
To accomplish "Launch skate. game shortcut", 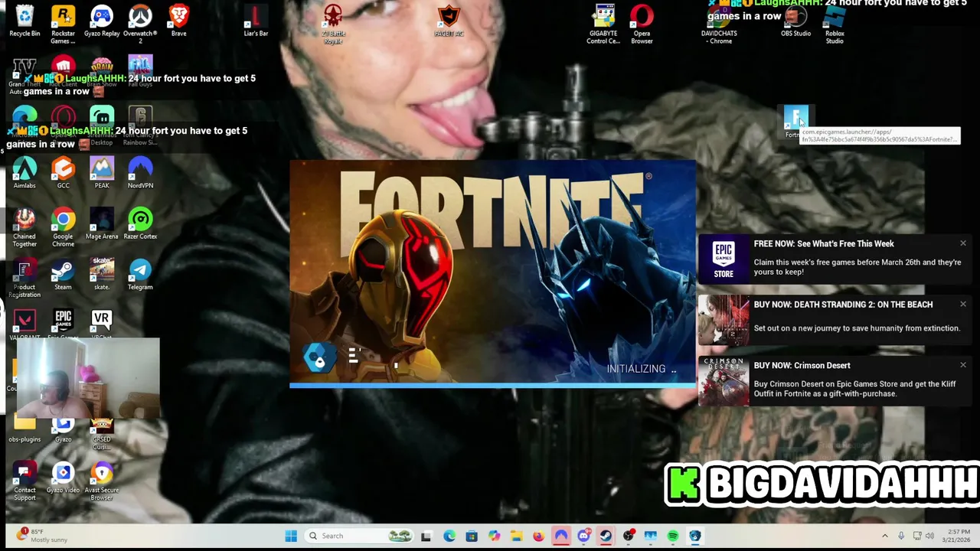I will coord(102,275).
